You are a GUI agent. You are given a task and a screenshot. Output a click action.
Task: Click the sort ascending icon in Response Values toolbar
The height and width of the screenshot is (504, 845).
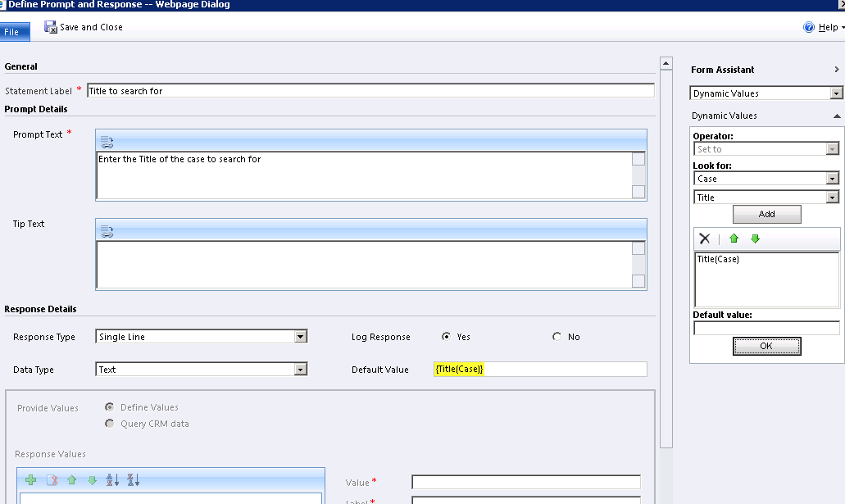click(x=112, y=479)
